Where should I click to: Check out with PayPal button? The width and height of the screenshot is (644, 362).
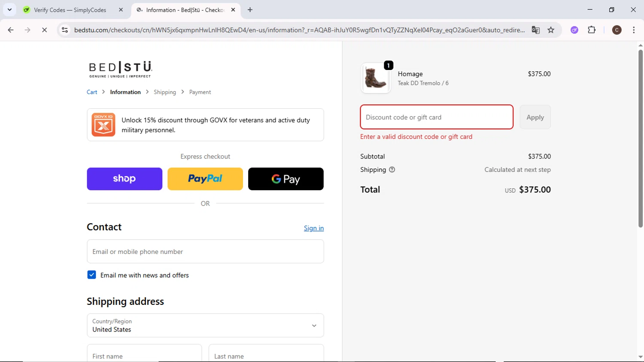pos(205,179)
